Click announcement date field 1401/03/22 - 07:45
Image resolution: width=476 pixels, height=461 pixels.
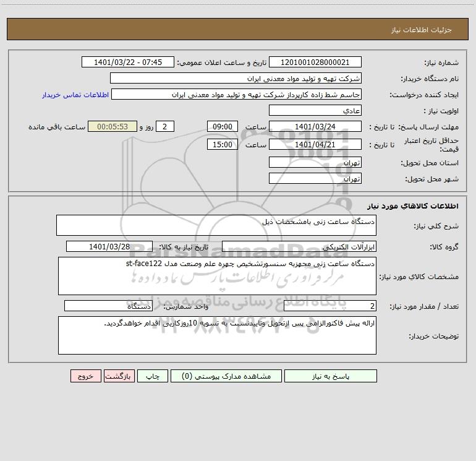(128, 62)
